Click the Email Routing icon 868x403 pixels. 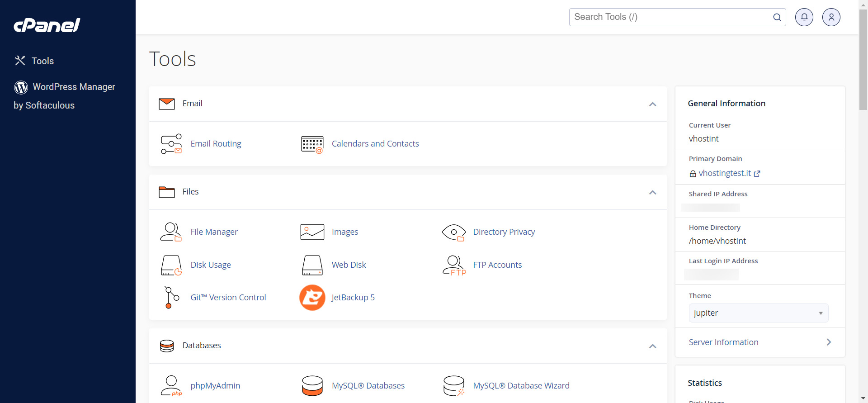pyautogui.click(x=171, y=144)
